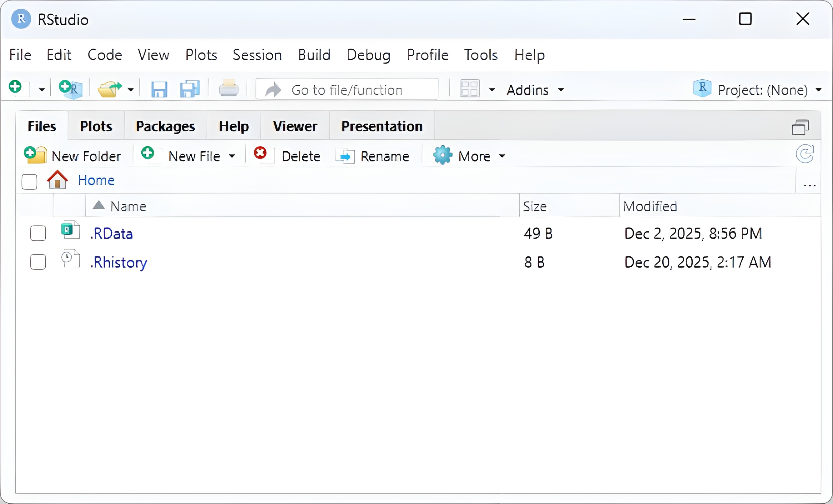833x504 pixels.
Task: Click the Create a project icon
Action: click(x=70, y=89)
